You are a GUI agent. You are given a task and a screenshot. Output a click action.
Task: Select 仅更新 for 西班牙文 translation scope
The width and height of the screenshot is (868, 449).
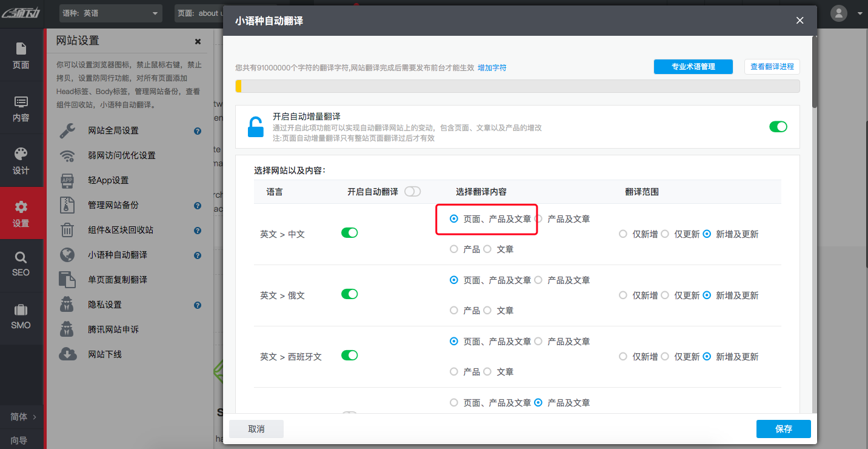click(x=664, y=356)
